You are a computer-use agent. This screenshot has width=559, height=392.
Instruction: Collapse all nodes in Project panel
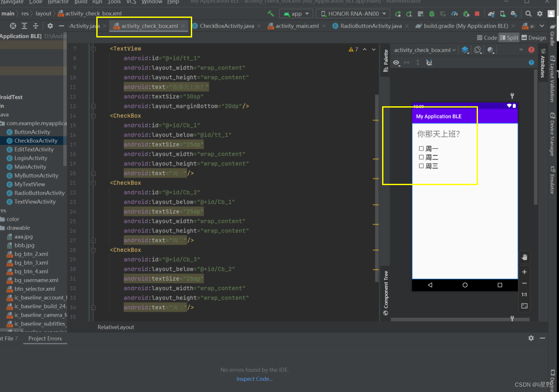point(36,26)
